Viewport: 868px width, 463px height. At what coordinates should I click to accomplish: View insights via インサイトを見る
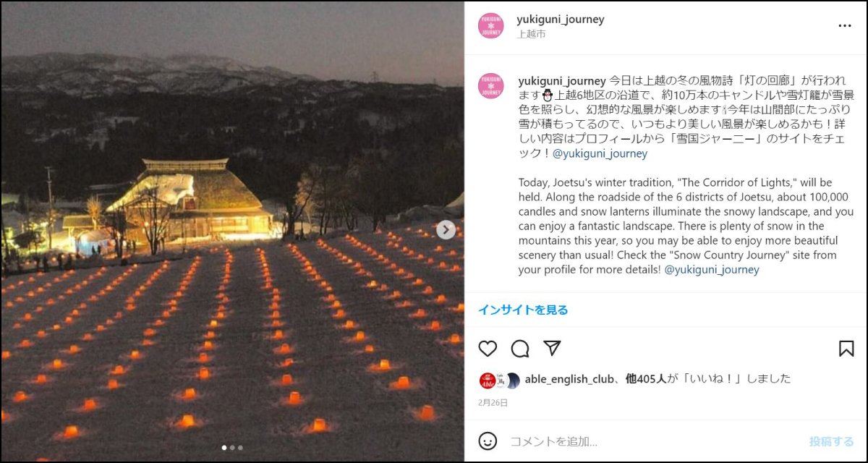click(523, 310)
